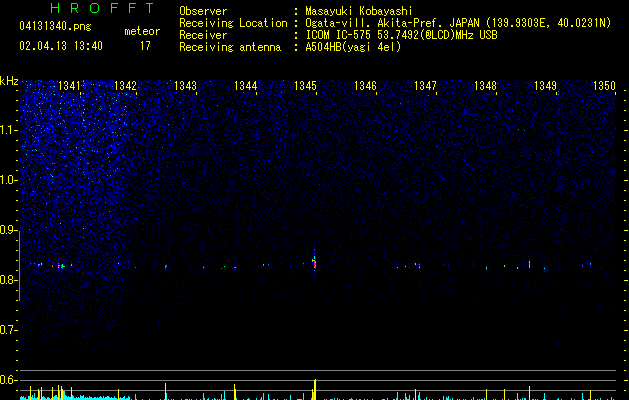Click the meteor label
The image size is (629, 400).
point(142,31)
